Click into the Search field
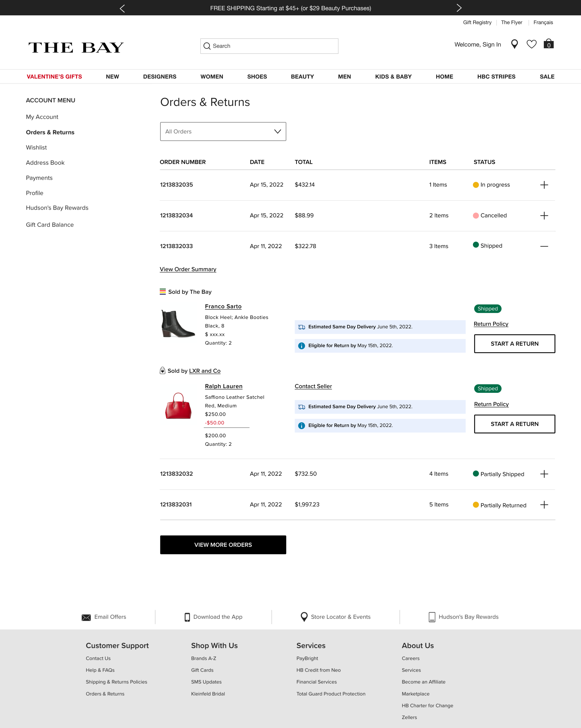581x728 pixels. (269, 46)
